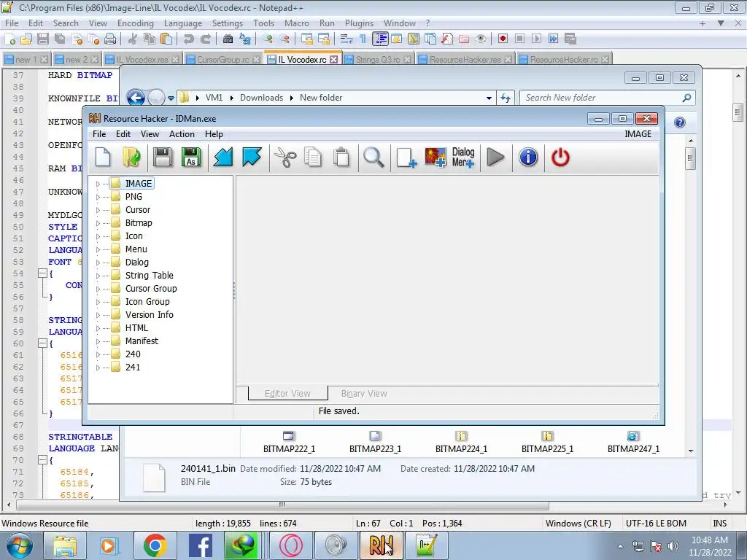Click Add image resource icon
747x560 pixels.
[x=435, y=157]
